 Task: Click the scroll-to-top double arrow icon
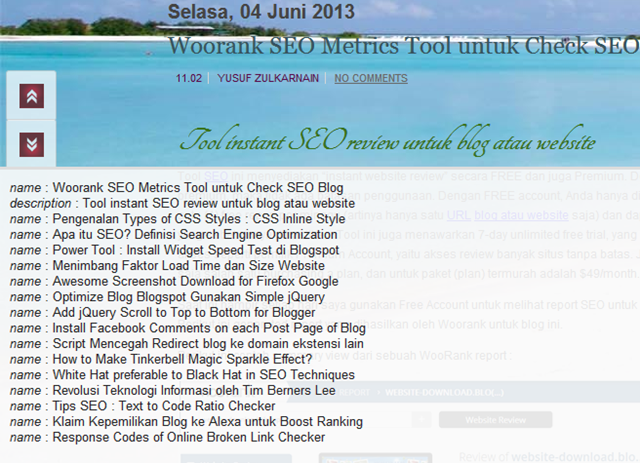31,96
